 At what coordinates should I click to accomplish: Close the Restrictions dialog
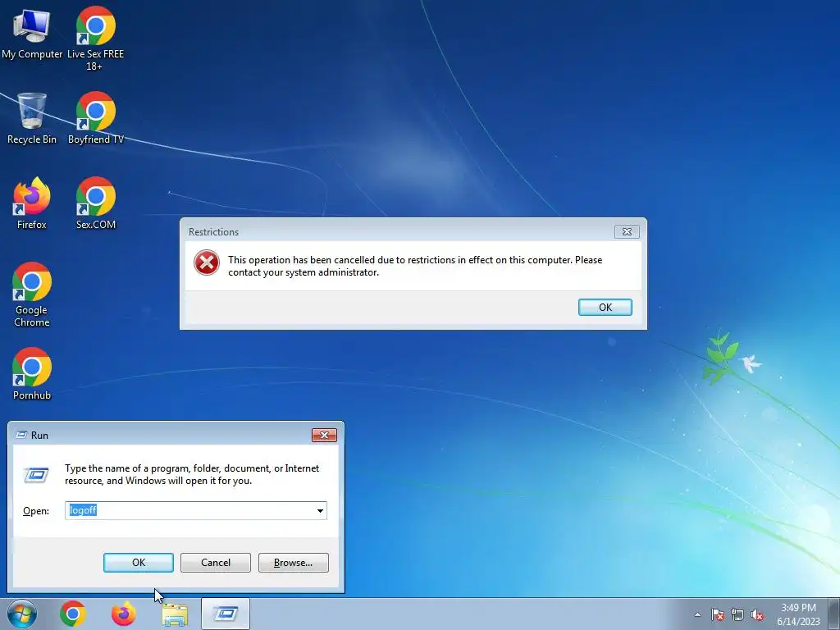[x=627, y=232]
